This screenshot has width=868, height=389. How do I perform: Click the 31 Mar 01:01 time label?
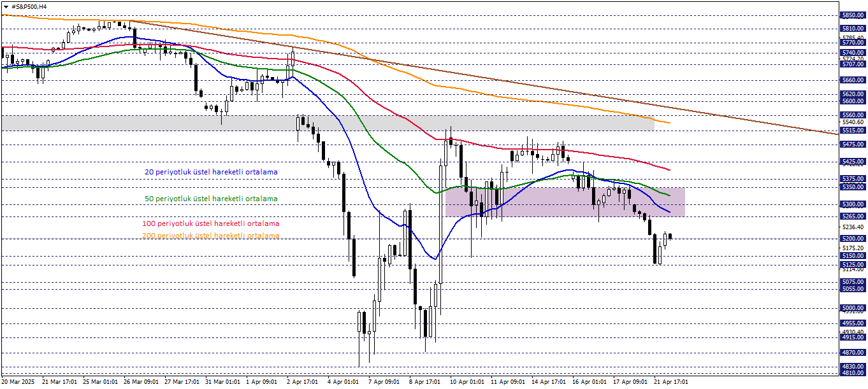coord(224,383)
